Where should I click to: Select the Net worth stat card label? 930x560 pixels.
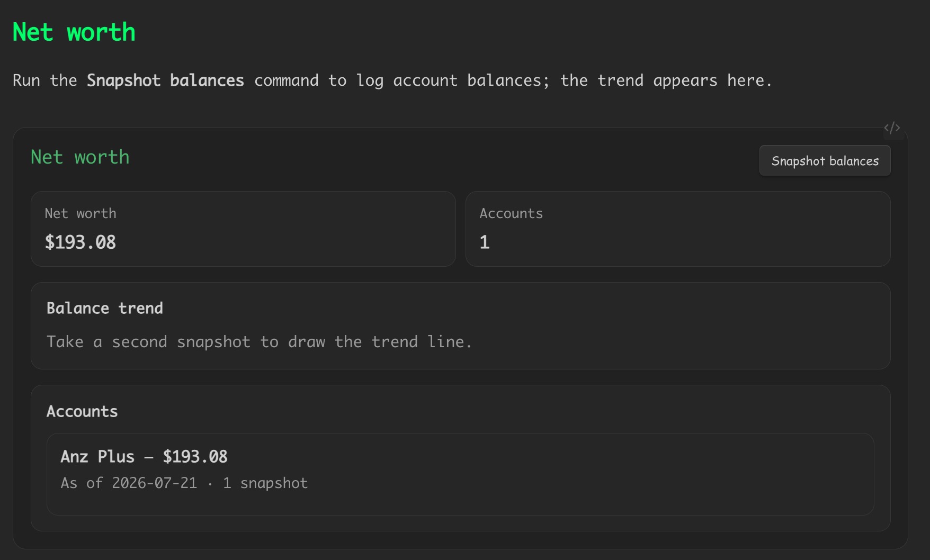[81, 213]
